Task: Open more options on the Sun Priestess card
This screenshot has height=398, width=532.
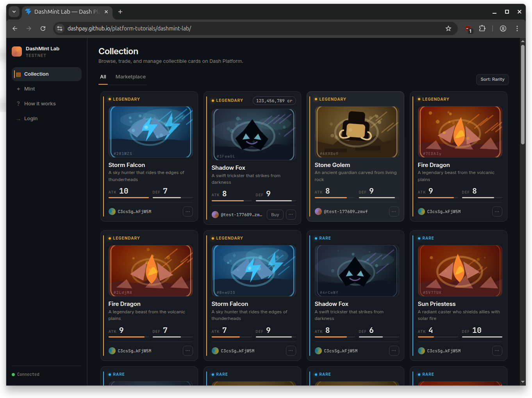Action: (x=497, y=351)
